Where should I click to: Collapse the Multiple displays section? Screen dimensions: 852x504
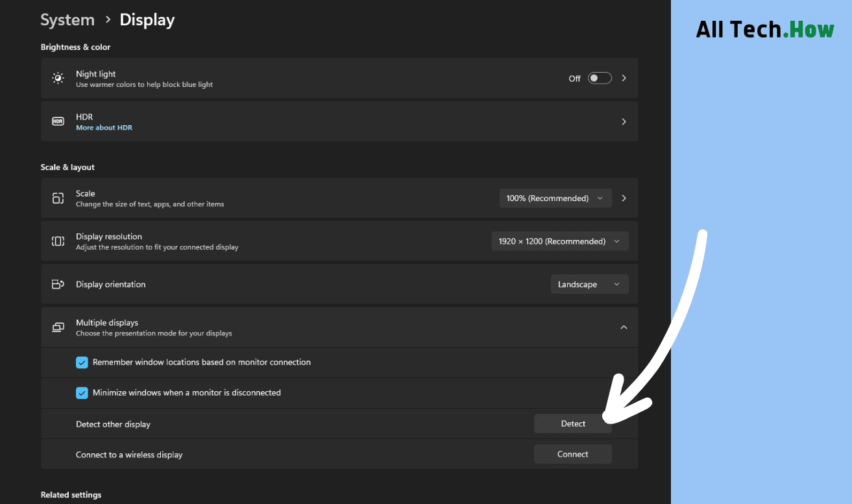624,328
